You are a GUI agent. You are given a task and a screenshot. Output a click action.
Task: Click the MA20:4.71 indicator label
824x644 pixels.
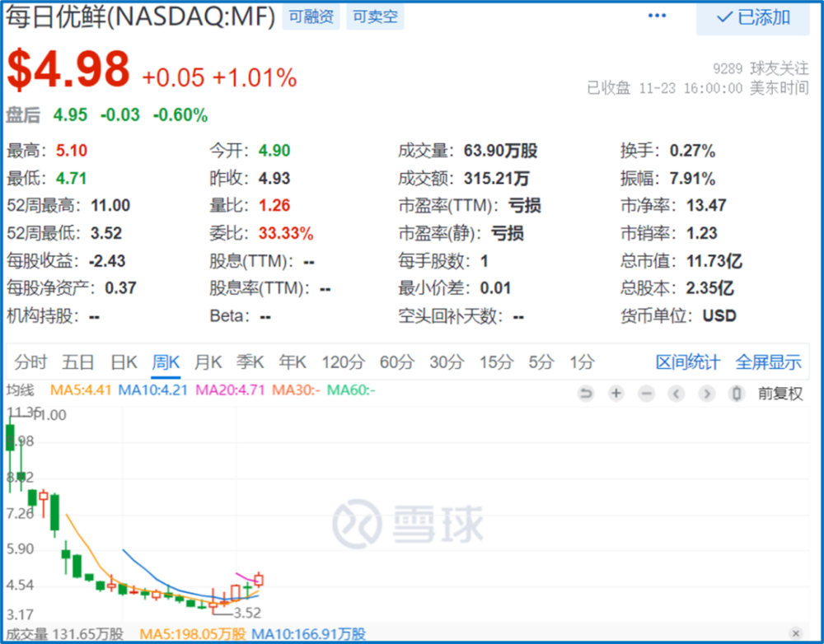click(x=230, y=390)
